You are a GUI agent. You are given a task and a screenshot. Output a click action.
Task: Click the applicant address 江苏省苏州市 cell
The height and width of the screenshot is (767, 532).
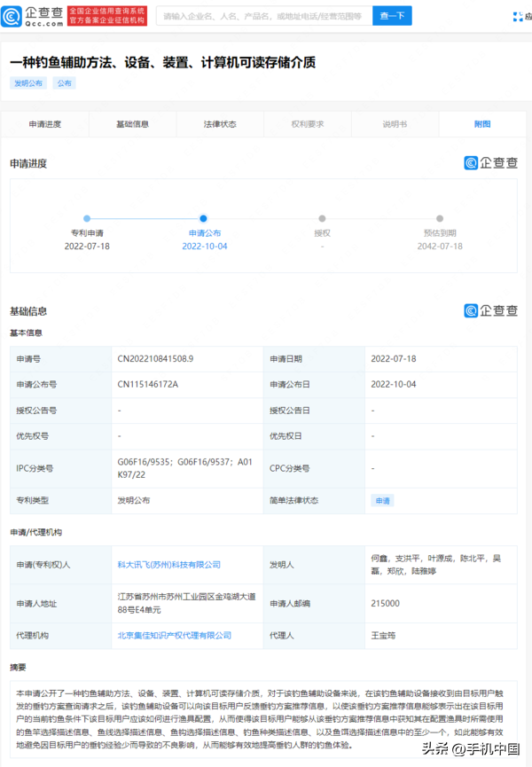coord(187,603)
